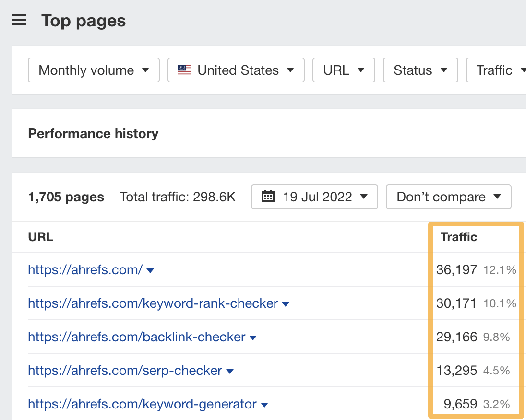Viewport: 526px width, 420px height.
Task: Open the 19 Jul 2022 date picker
Action: pyautogui.click(x=314, y=197)
